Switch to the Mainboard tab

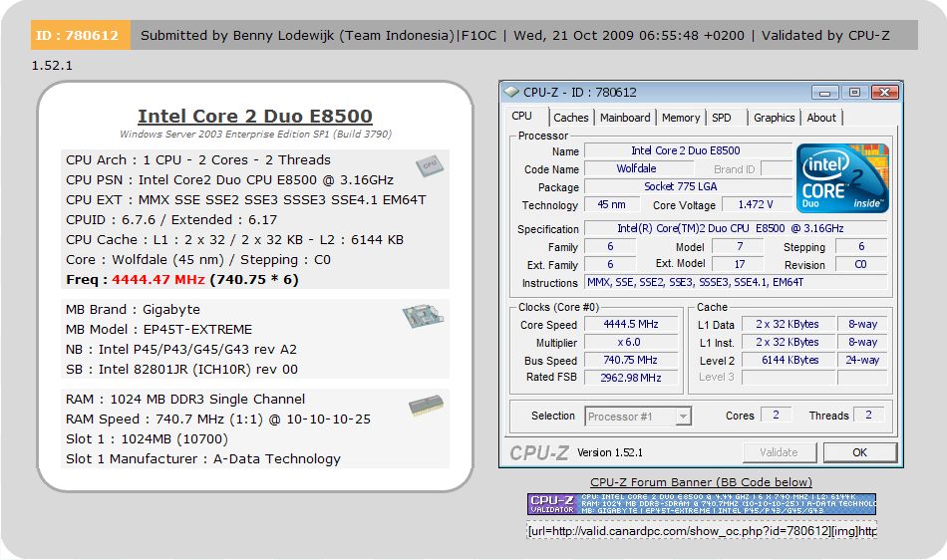coord(625,118)
